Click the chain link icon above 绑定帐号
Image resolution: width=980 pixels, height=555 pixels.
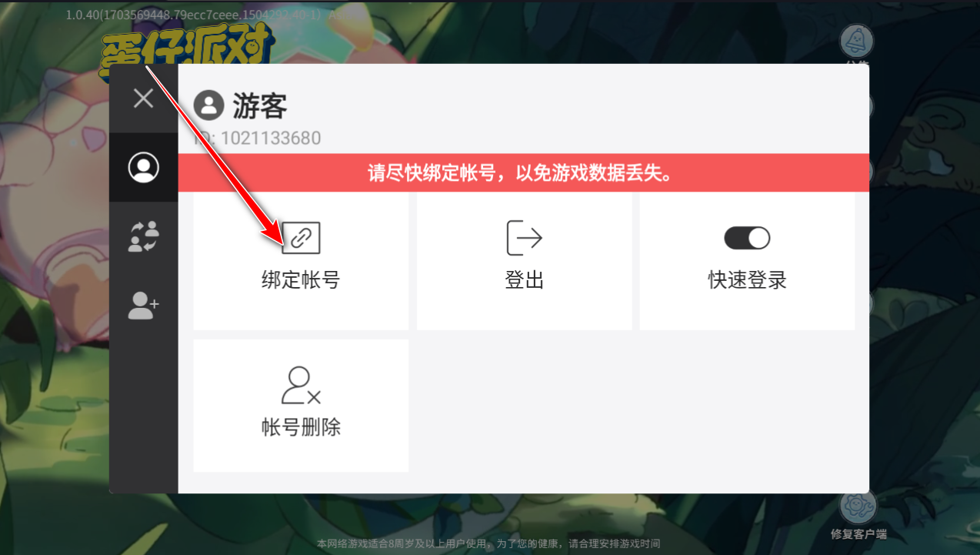[x=301, y=238]
